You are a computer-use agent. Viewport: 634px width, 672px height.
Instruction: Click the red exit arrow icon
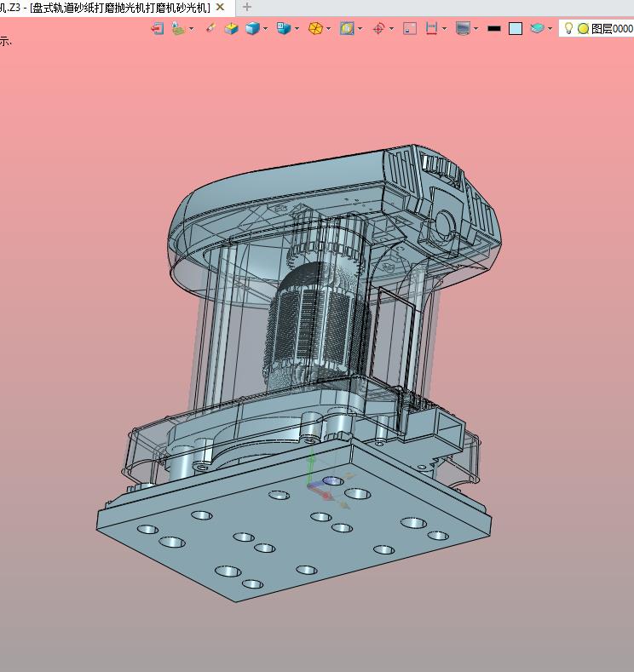[x=158, y=29]
